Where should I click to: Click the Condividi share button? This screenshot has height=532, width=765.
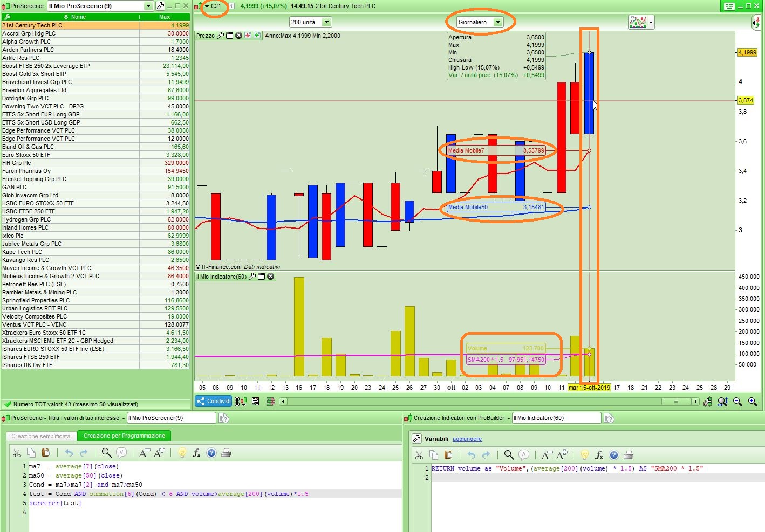[x=214, y=401]
